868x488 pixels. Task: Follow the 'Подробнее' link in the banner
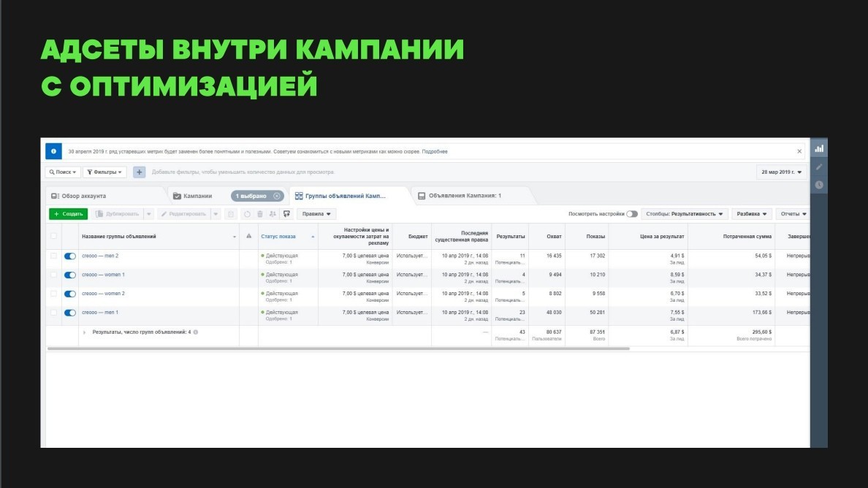point(435,152)
